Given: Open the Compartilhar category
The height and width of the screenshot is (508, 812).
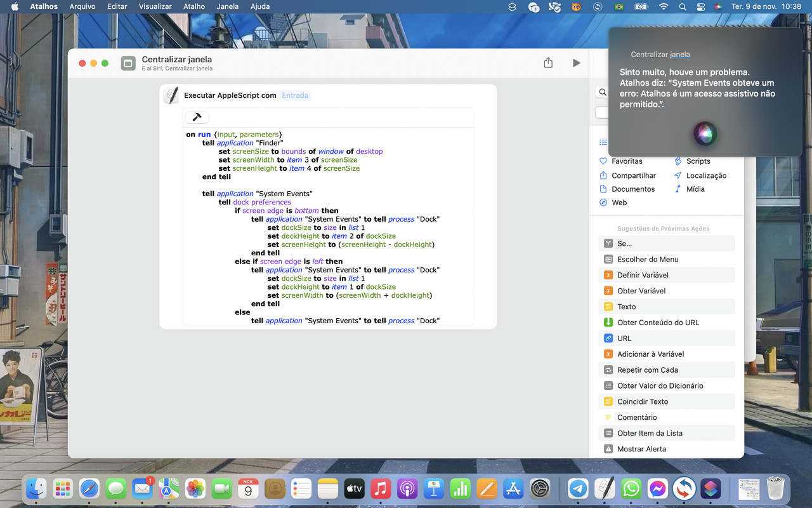Looking at the screenshot, I should click(628, 175).
